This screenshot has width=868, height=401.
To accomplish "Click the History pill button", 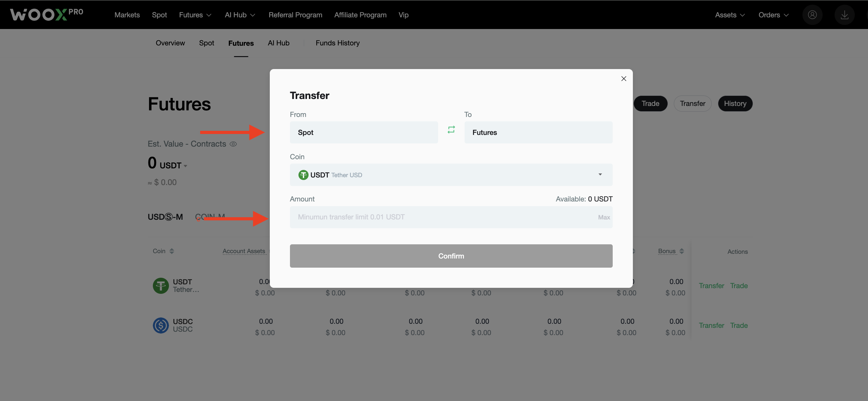I will click(735, 103).
